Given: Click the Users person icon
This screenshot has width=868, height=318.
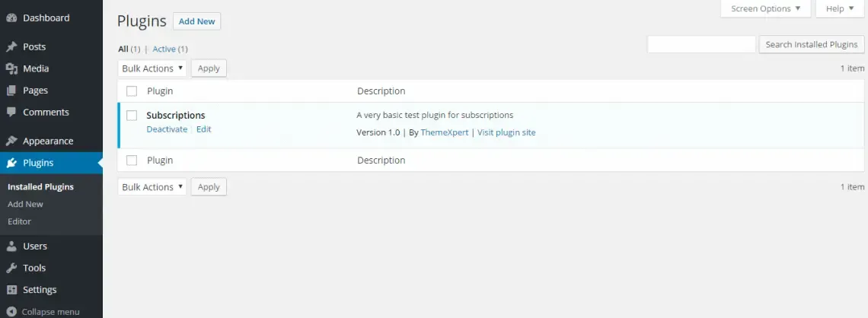Looking at the screenshot, I should click(11, 246).
